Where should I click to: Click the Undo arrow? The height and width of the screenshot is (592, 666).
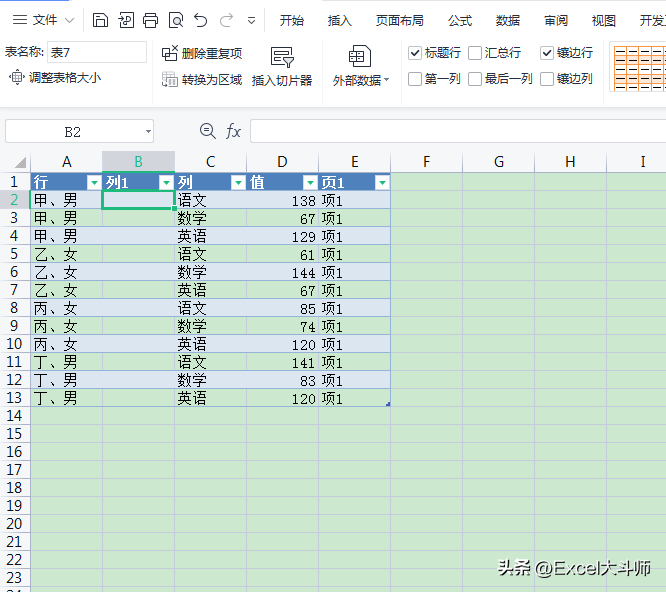point(200,20)
